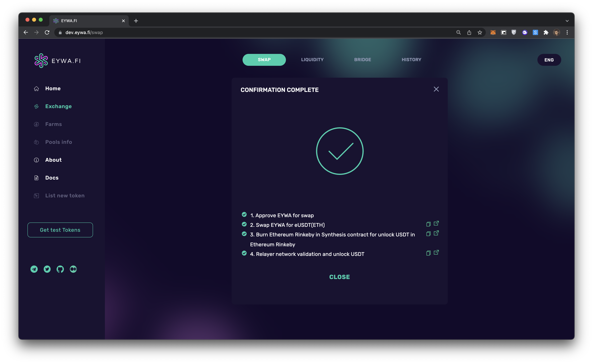
Task: Open Medium social link icon
Action: (73, 269)
